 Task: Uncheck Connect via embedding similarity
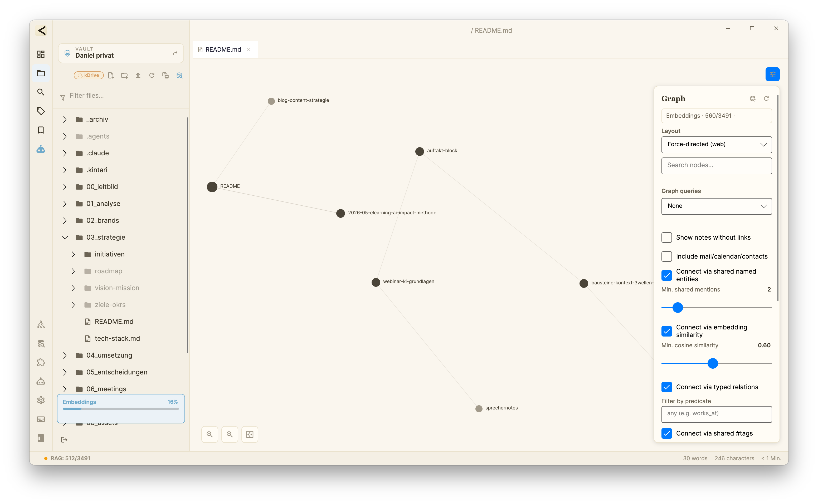pos(666,331)
